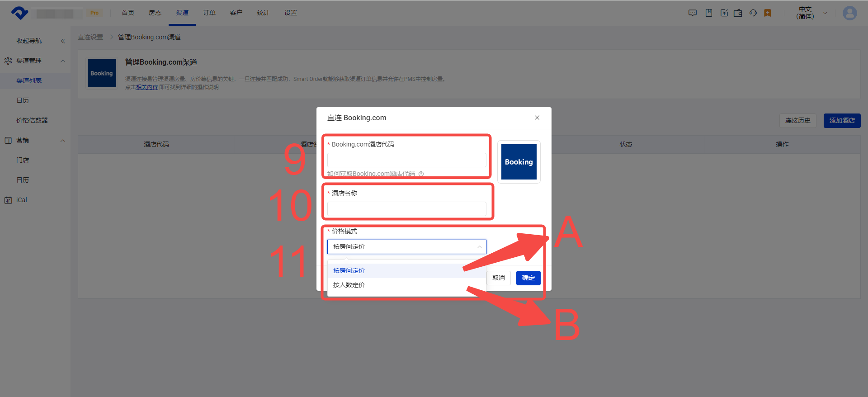Collapse the 渠道管理 section chevron
This screenshot has height=397, width=868.
coord(63,61)
